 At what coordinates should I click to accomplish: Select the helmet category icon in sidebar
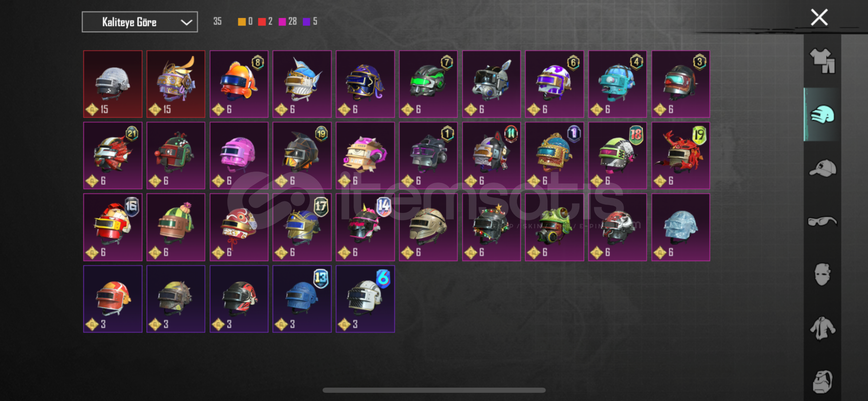tap(822, 114)
